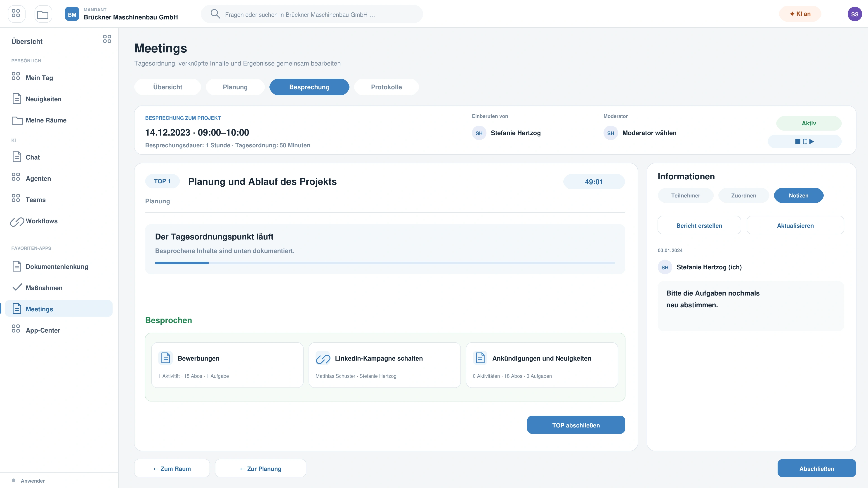Switch to the Protokolle tab

[x=386, y=87]
